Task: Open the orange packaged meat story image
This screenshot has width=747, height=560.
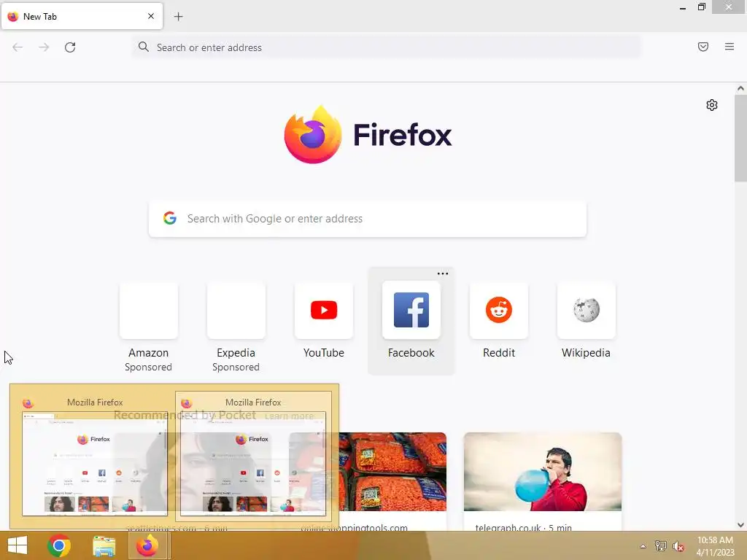Action: pos(392,472)
